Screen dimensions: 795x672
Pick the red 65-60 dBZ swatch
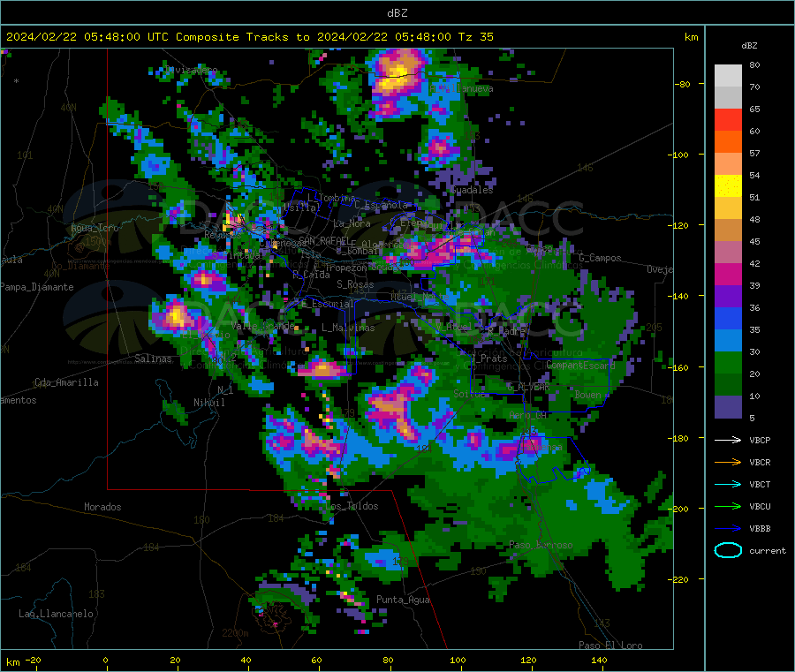pyautogui.click(x=728, y=120)
